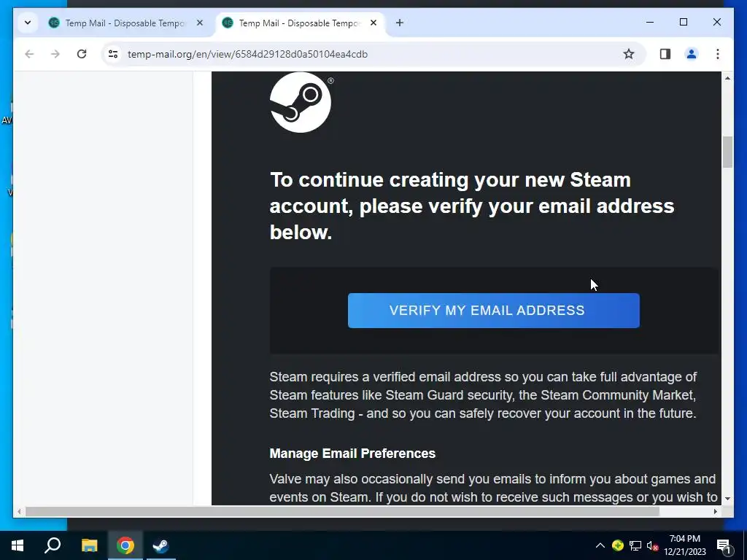Open the Windows Start menu
The width and height of the screenshot is (747, 560).
pyautogui.click(x=18, y=545)
